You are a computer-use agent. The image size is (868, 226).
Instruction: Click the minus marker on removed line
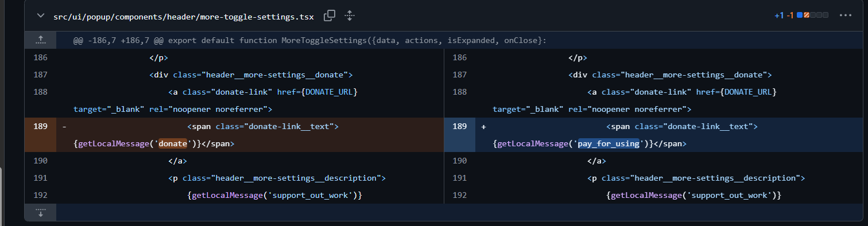tap(64, 126)
